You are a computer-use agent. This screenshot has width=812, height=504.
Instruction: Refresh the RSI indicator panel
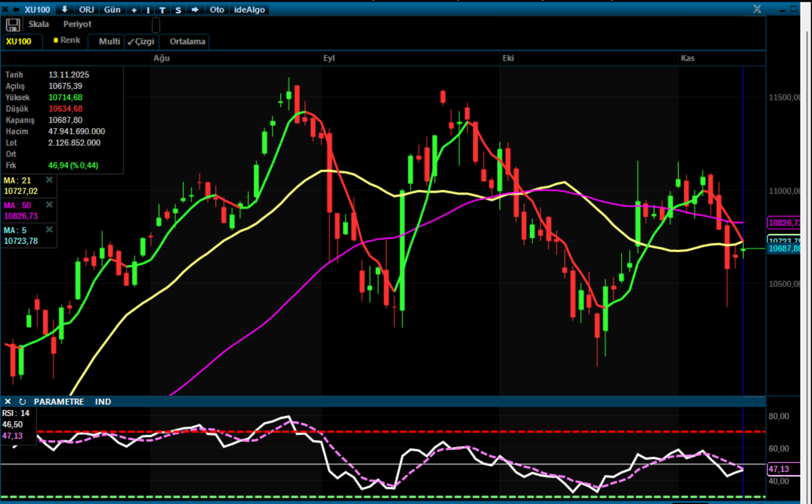click(22, 401)
